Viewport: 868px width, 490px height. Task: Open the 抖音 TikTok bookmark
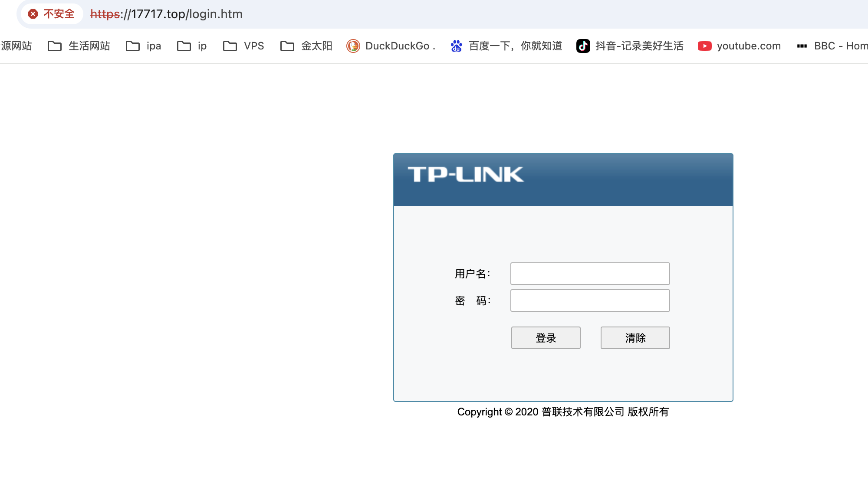[630, 46]
